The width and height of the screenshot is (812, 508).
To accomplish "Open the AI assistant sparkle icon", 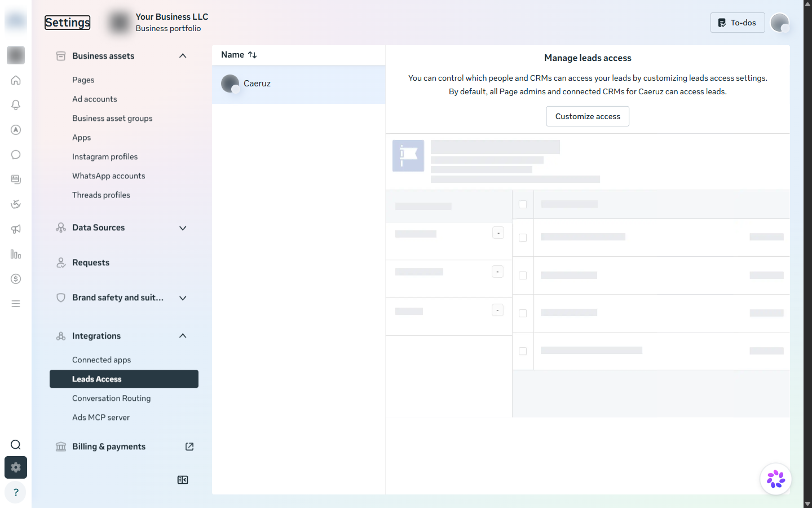I will (776, 479).
